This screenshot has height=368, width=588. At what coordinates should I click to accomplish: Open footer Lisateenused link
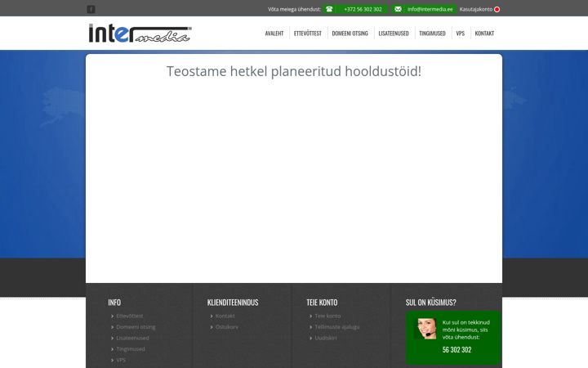click(132, 338)
